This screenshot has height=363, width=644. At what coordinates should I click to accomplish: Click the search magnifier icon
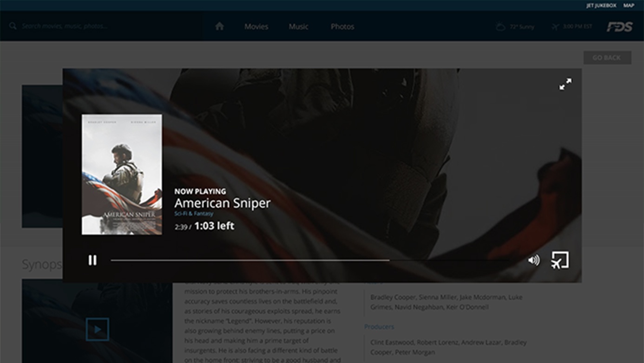tap(13, 26)
